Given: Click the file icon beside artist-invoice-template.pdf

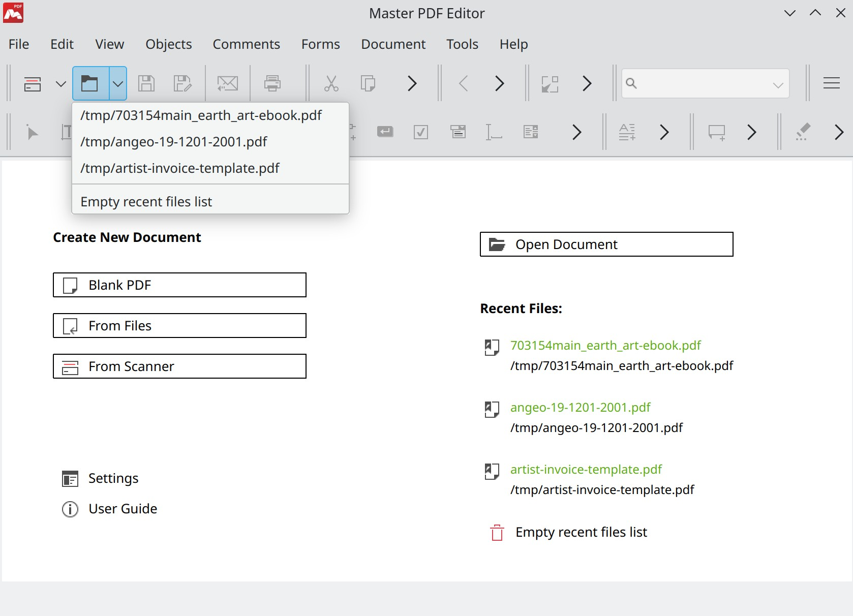Looking at the screenshot, I should pos(492,471).
